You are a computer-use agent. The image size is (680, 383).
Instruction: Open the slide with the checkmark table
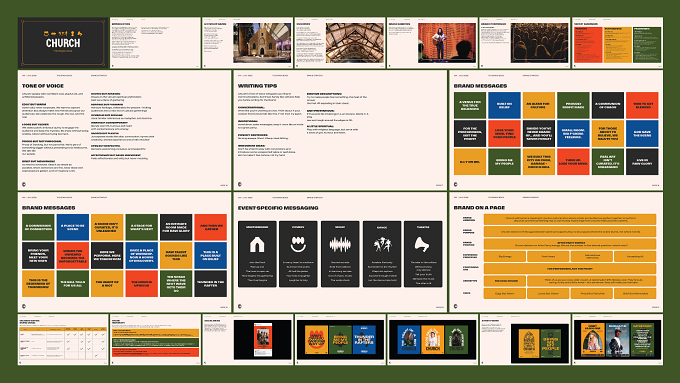(63, 339)
